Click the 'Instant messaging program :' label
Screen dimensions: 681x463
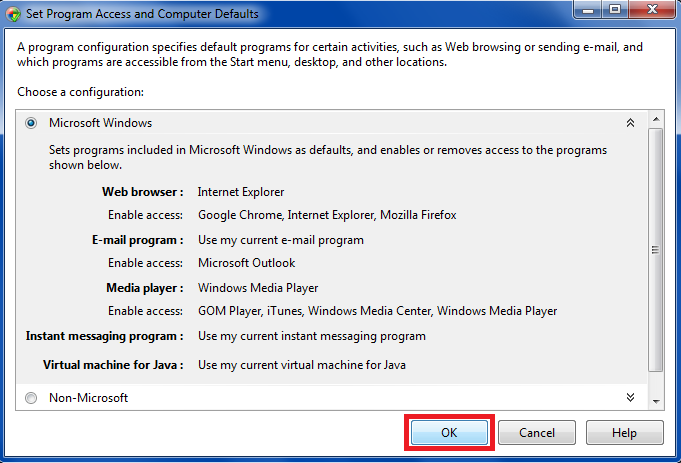point(104,336)
